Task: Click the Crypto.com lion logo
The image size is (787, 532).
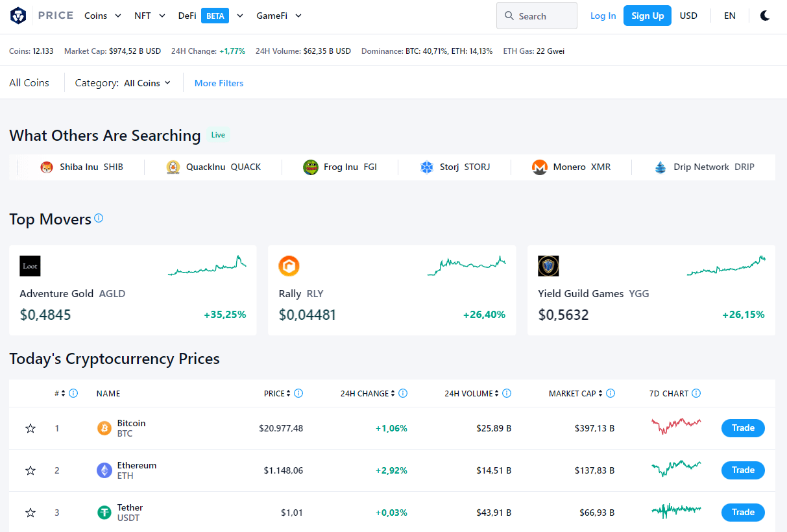Action: click(x=18, y=16)
